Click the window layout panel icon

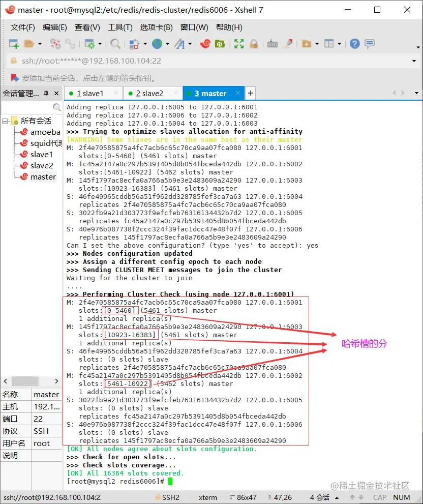point(329,44)
